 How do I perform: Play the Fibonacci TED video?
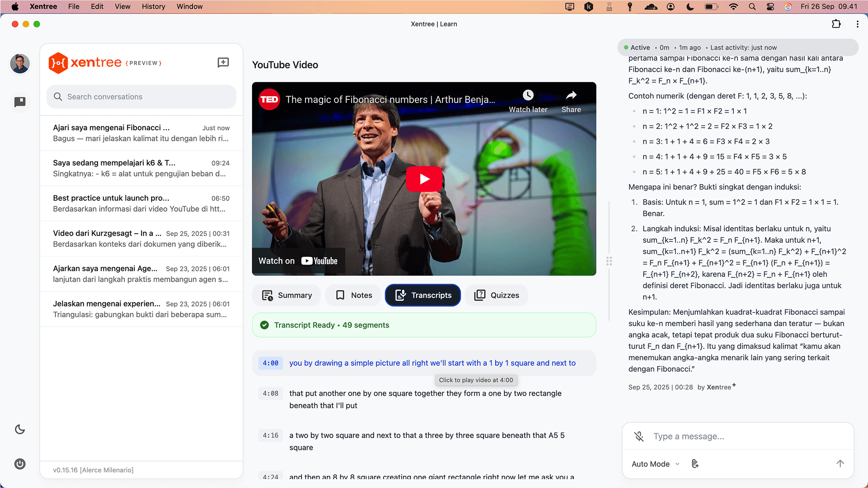424,179
